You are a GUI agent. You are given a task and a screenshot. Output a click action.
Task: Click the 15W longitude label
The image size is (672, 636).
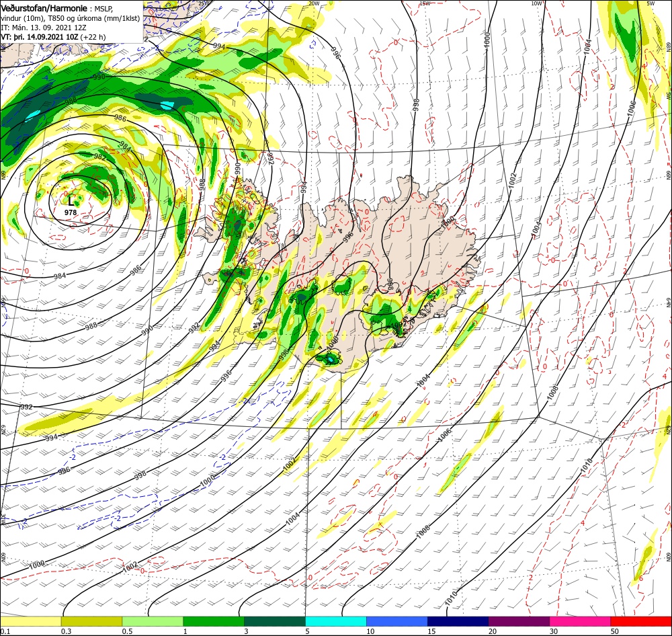[425, 3]
